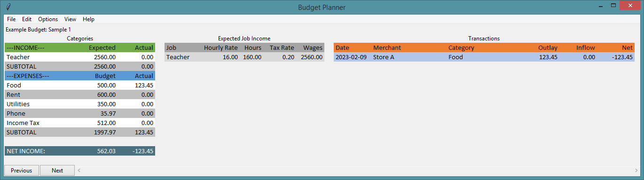The image size is (644, 180).
Task: Click the Inflow column header
Action: click(x=586, y=47)
